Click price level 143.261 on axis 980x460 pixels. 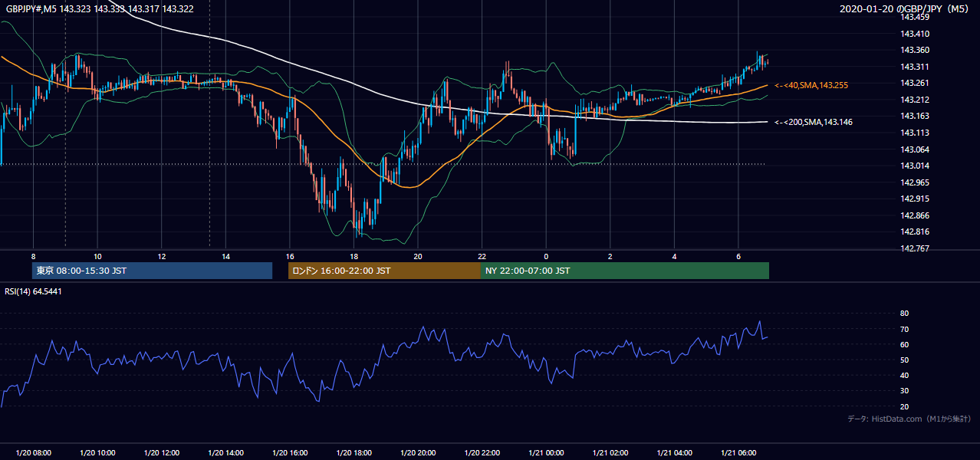[x=915, y=83]
